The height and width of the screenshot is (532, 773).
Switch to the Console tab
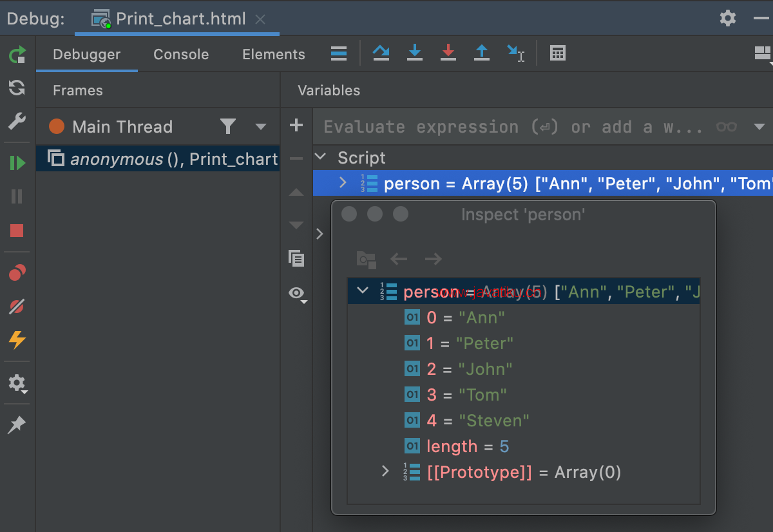point(181,55)
